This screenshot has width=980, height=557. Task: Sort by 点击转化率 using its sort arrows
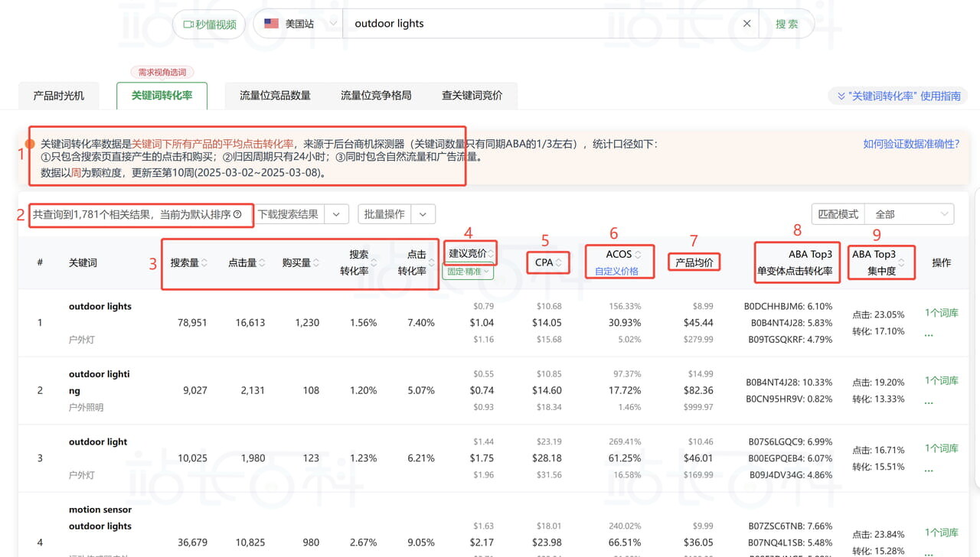(432, 262)
